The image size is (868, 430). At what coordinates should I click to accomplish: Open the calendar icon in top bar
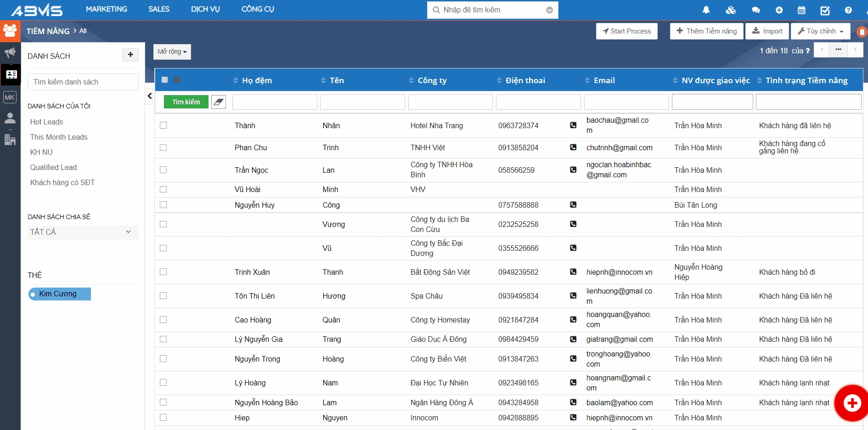click(x=801, y=10)
